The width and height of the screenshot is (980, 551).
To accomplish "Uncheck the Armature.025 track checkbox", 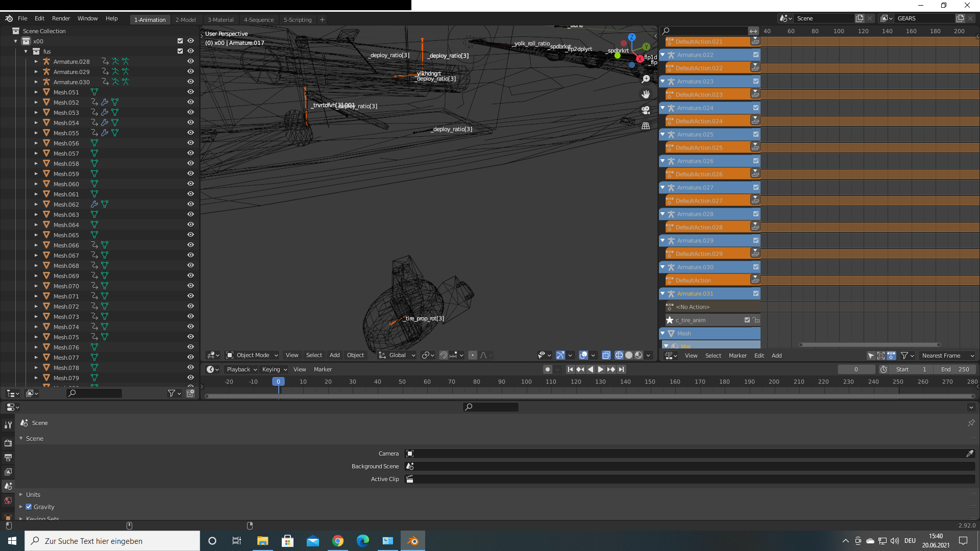I will point(755,134).
